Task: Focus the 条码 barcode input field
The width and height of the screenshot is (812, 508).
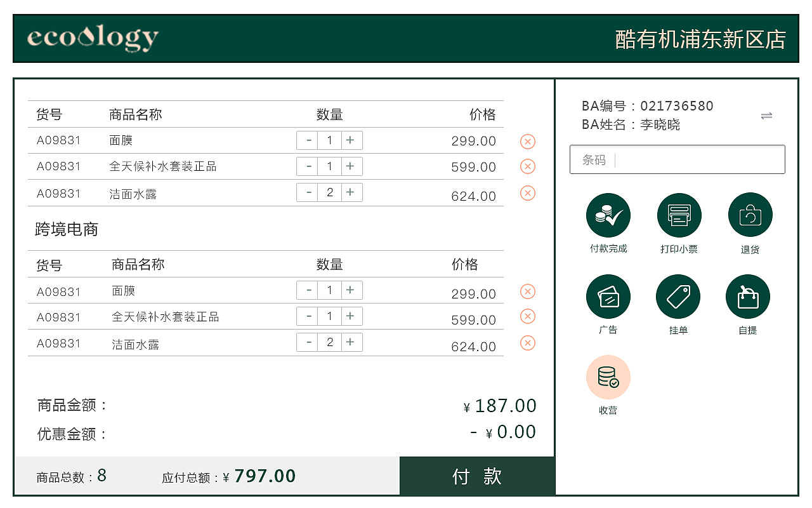Action: click(x=678, y=159)
